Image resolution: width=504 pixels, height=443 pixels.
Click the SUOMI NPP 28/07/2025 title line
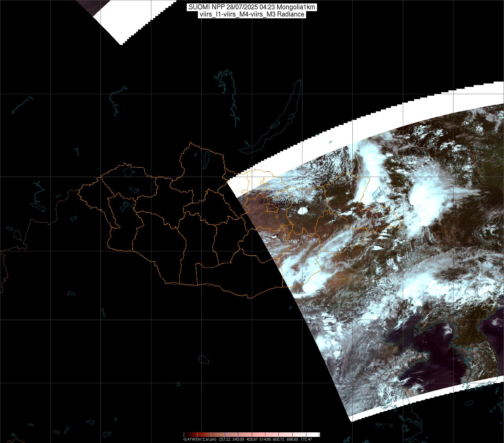click(x=252, y=7)
